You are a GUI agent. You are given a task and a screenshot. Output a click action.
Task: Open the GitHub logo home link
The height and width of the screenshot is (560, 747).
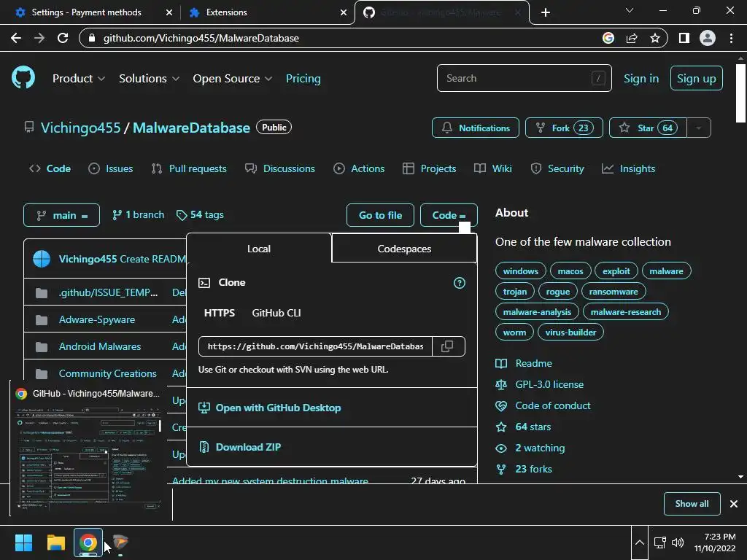(x=23, y=77)
